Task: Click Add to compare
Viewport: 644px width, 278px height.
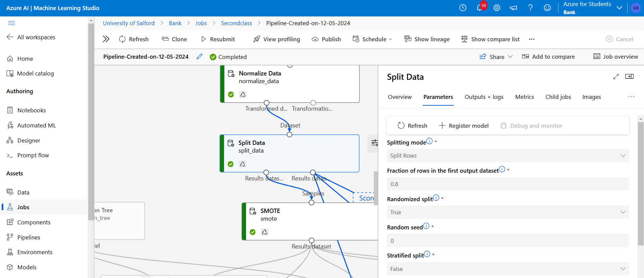Action: pyautogui.click(x=548, y=57)
